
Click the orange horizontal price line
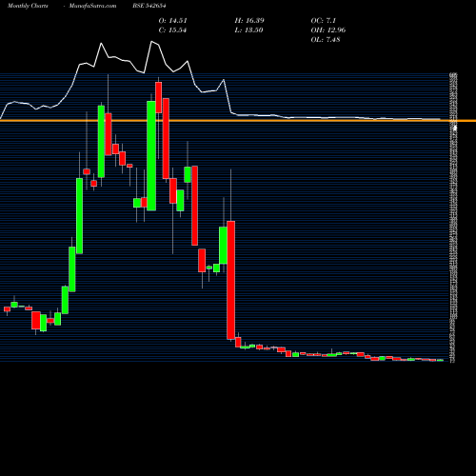(238, 121)
